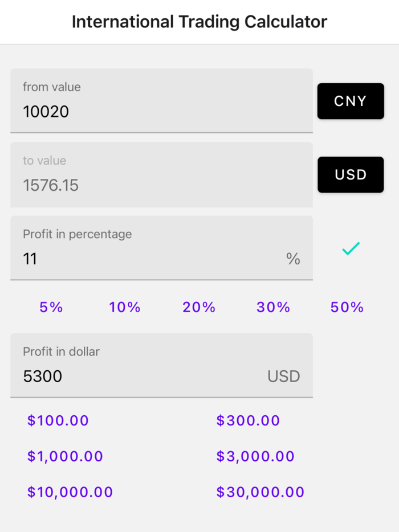Choose the 50% profit preset
Screen dimensions: 399x532
(x=347, y=307)
